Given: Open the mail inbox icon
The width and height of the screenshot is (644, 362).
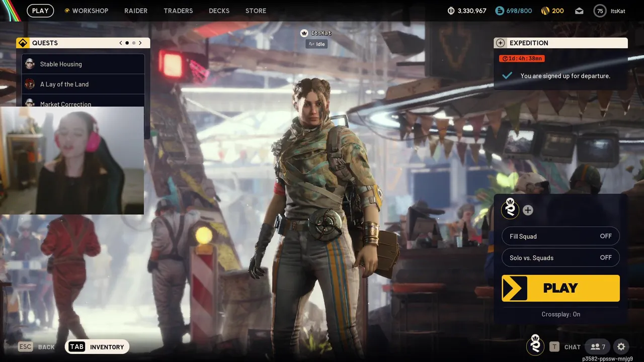Looking at the screenshot, I should 579,11.
